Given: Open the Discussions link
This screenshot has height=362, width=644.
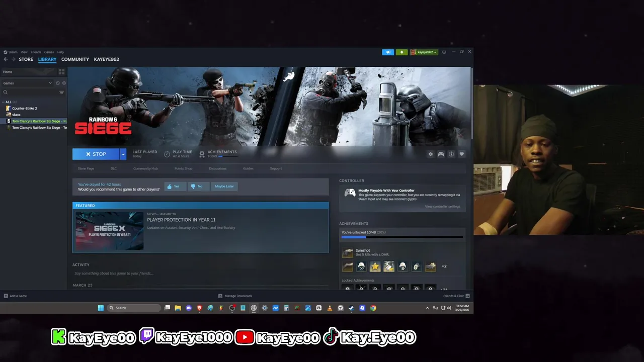Looking at the screenshot, I should (218, 168).
